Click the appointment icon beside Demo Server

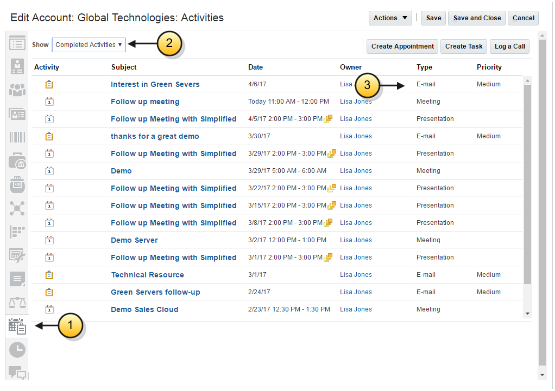[49, 240]
